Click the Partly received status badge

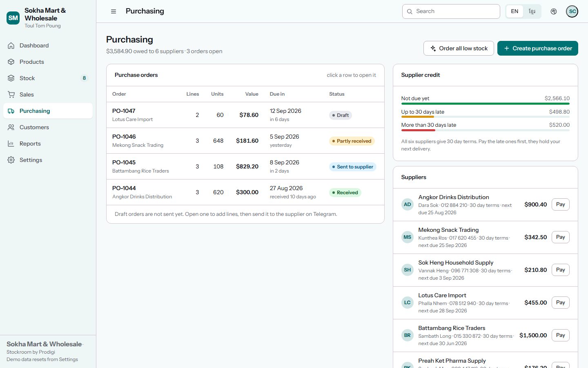352,141
